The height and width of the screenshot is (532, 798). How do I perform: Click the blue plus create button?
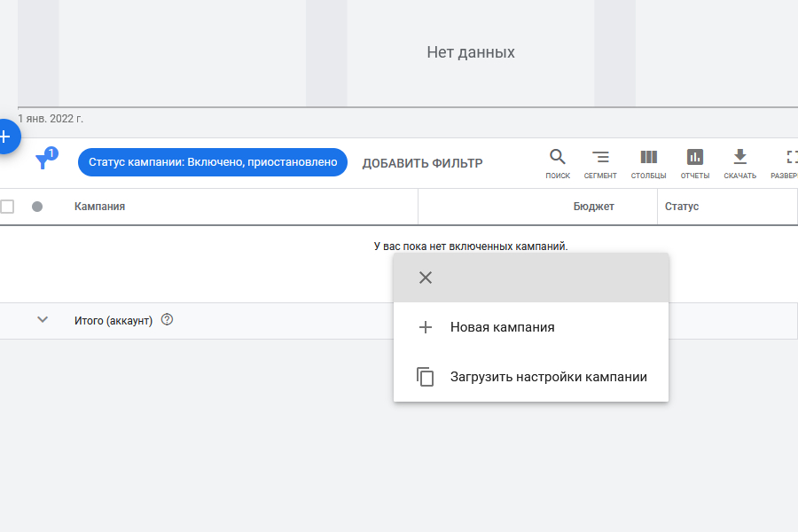click(x=5, y=137)
